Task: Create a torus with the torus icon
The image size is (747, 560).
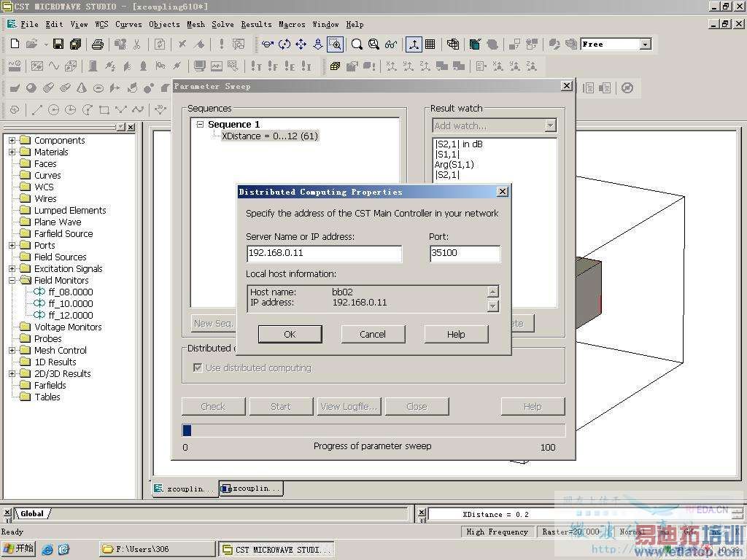Action: (x=98, y=87)
